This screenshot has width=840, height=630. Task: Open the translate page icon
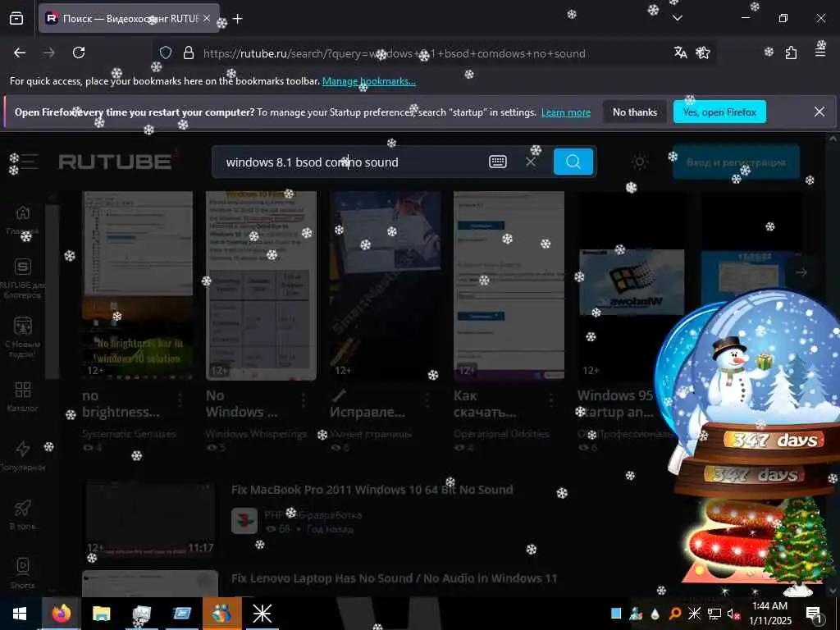(x=680, y=52)
